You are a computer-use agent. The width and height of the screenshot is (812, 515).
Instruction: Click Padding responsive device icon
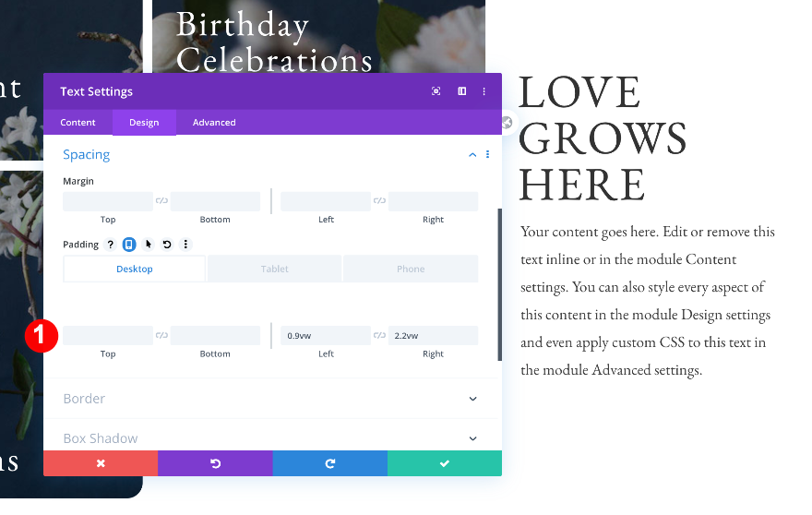(x=129, y=244)
